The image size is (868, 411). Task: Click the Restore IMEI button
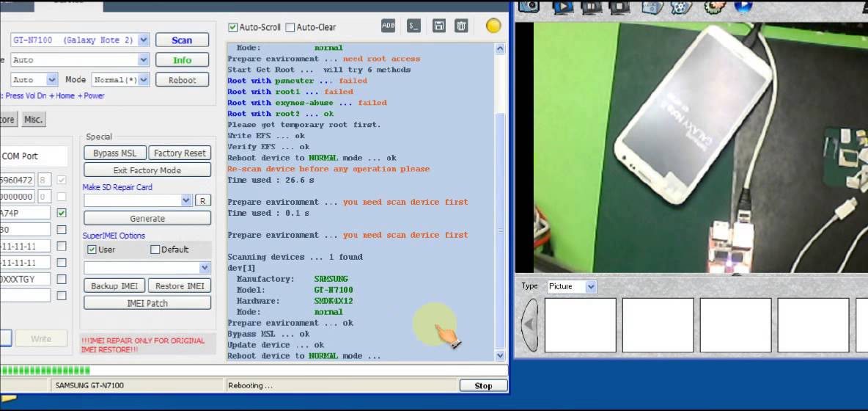click(180, 285)
